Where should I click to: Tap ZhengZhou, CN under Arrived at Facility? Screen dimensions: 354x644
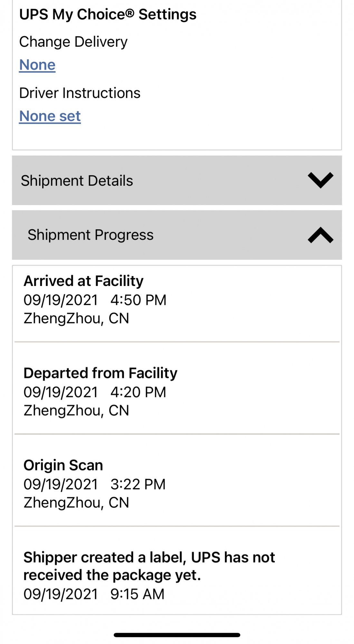pos(76,319)
